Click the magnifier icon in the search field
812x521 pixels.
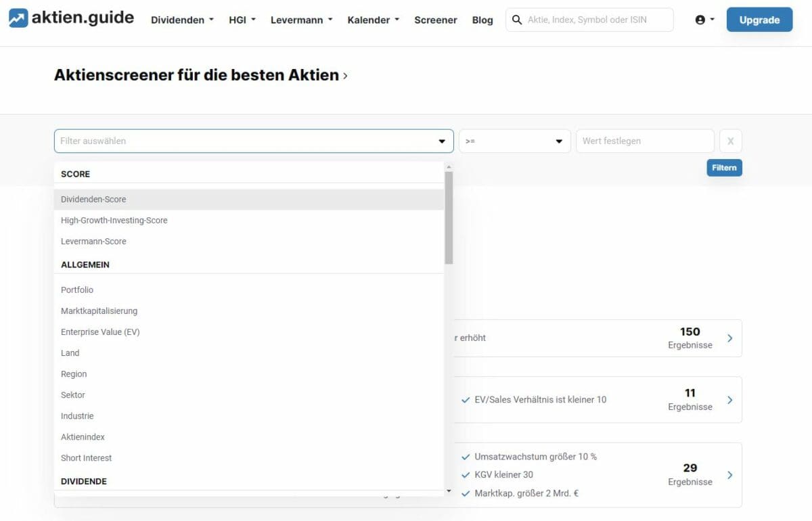point(517,20)
